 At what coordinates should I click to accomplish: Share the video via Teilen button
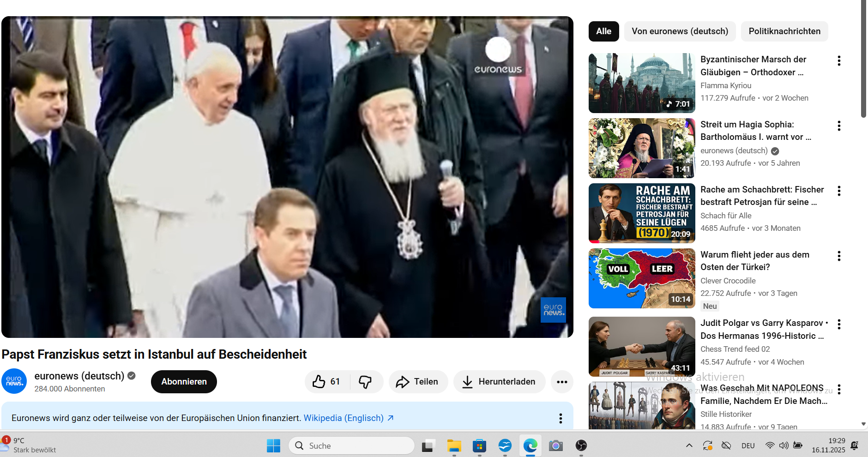[x=418, y=382]
